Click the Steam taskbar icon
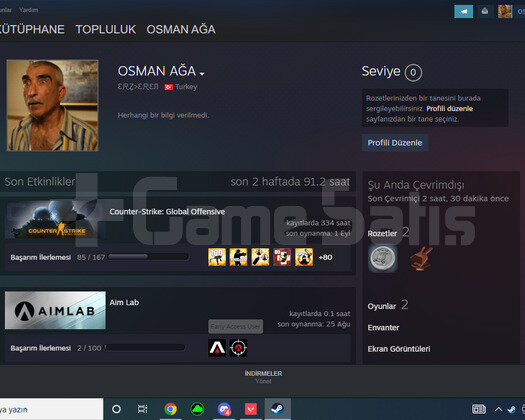 point(278,409)
